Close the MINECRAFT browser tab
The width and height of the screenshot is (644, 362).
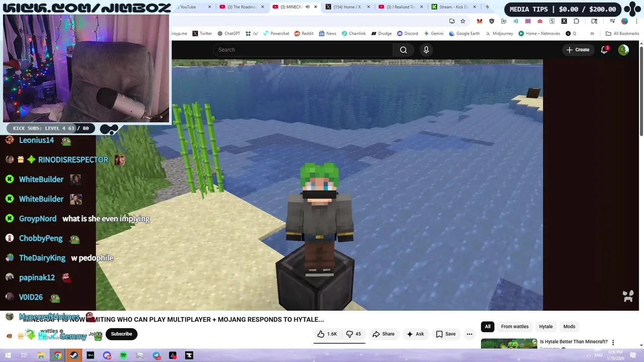[315, 7]
